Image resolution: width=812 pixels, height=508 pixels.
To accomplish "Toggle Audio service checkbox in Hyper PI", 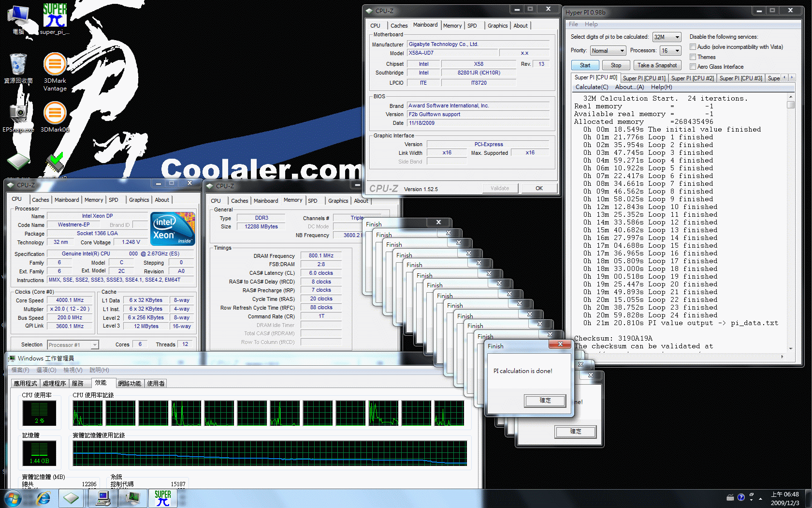I will [x=693, y=47].
